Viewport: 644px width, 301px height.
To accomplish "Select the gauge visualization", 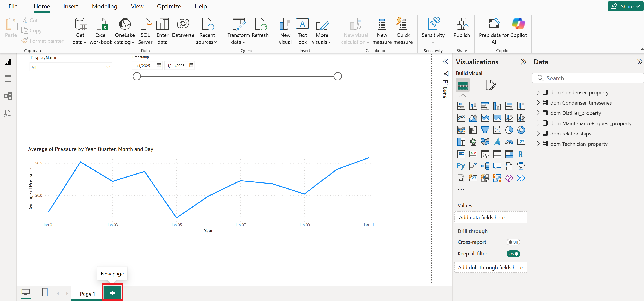I will pyautogui.click(x=509, y=142).
